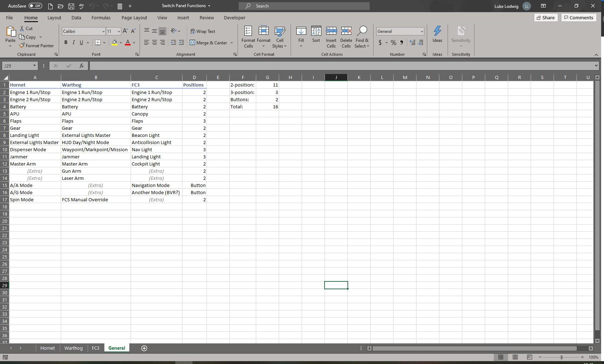Viewport: 604px width, 364px height.
Task: Expand the Fill Color dropdown
Action: coord(121,43)
